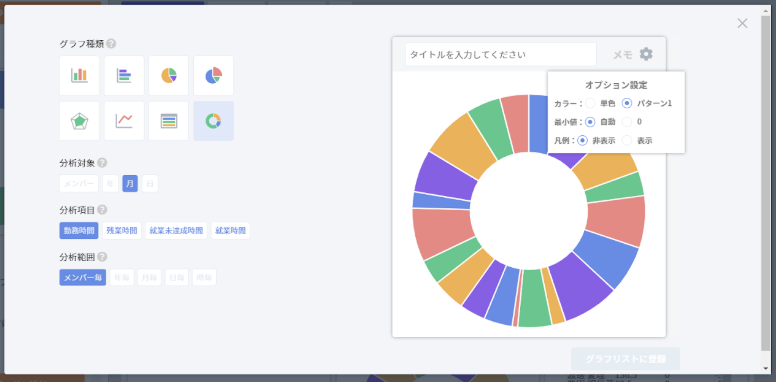Select the exploded pie chart icon
The width and height of the screenshot is (776, 382).
pos(213,75)
